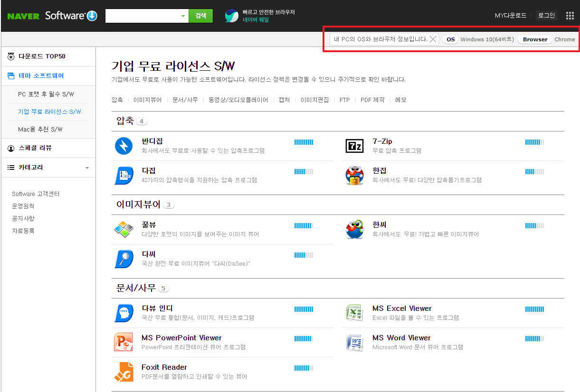Jump to FTP category tab

(x=344, y=100)
